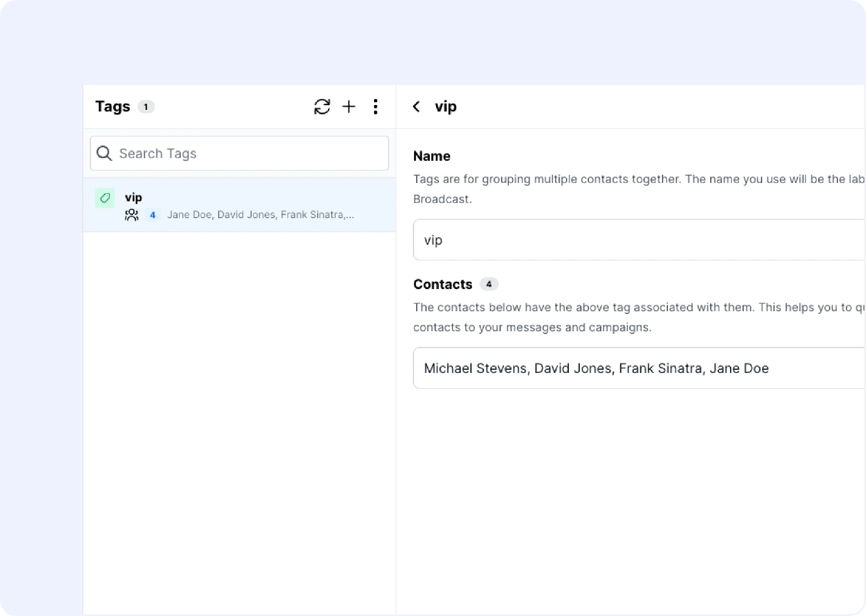866x616 pixels.
Task: Refresh the Tags list
Action: pyautogui.click(x=322, y=107)
